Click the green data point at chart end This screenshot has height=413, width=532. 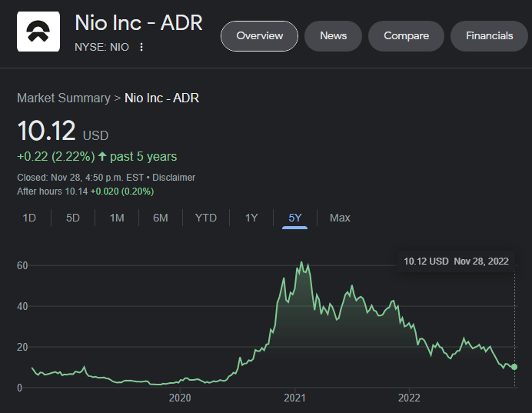(x=514, y=367)
